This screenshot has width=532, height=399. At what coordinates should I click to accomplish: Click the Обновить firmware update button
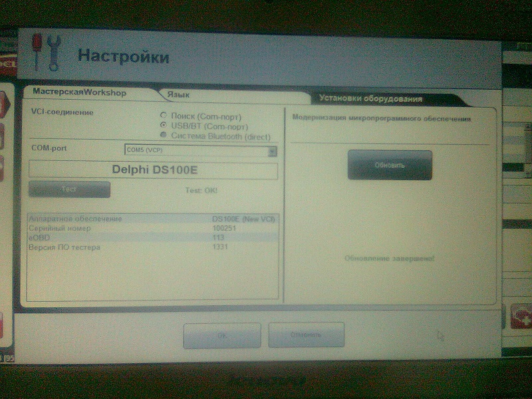(x=390, y=165)
